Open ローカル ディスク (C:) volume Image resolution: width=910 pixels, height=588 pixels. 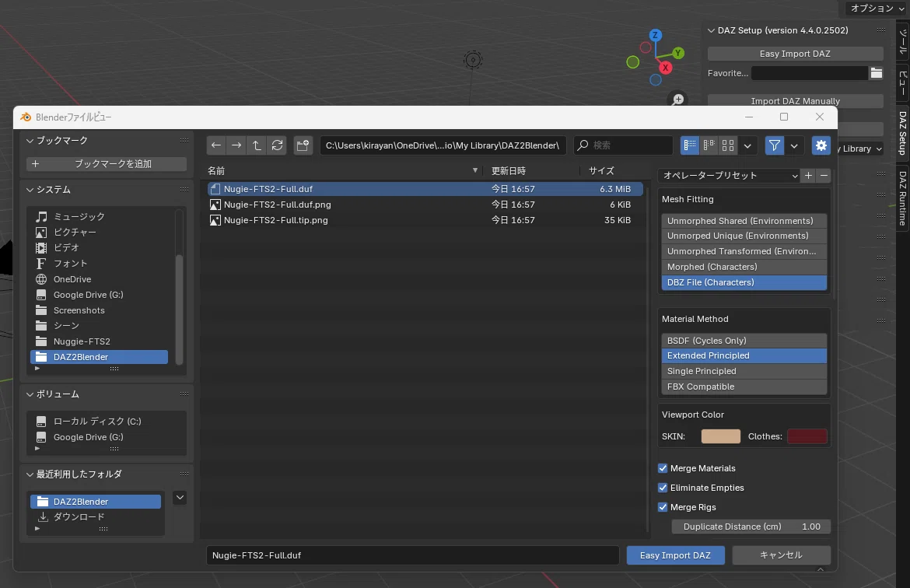point(107,422)
